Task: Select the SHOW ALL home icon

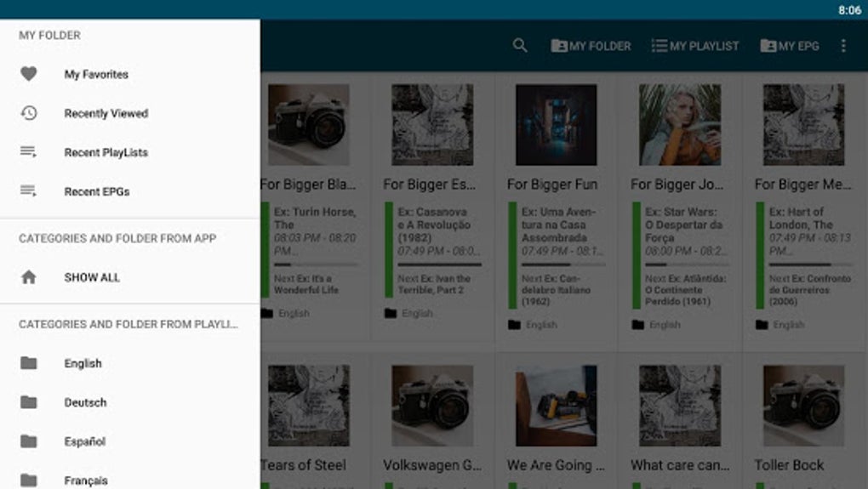Action: click(29, 277)
